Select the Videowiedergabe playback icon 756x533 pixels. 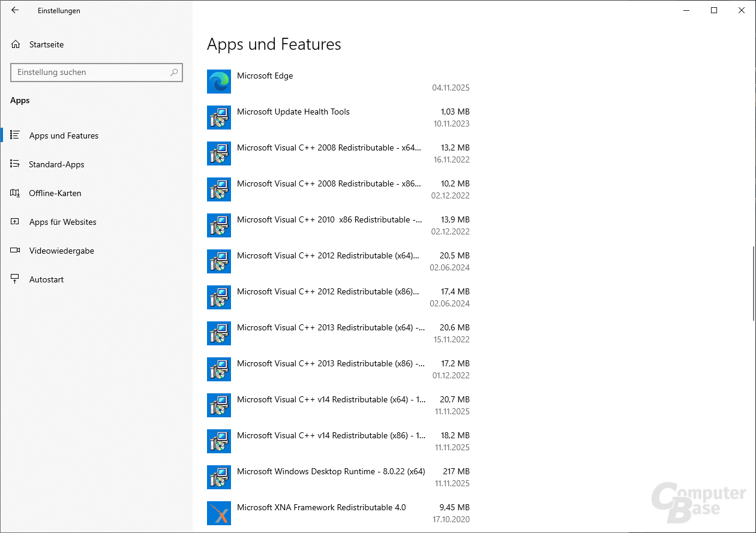tap(14, 251)
